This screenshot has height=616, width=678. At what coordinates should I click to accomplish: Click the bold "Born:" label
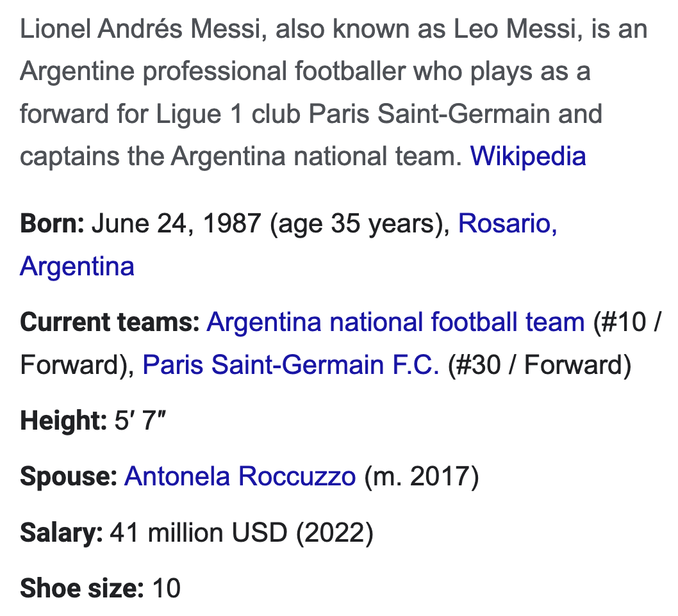click(53, 223)
